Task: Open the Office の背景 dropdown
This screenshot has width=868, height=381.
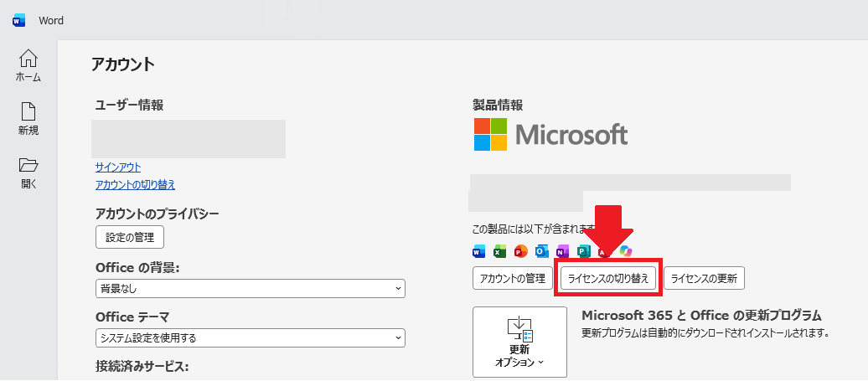Action: [251, 289]
